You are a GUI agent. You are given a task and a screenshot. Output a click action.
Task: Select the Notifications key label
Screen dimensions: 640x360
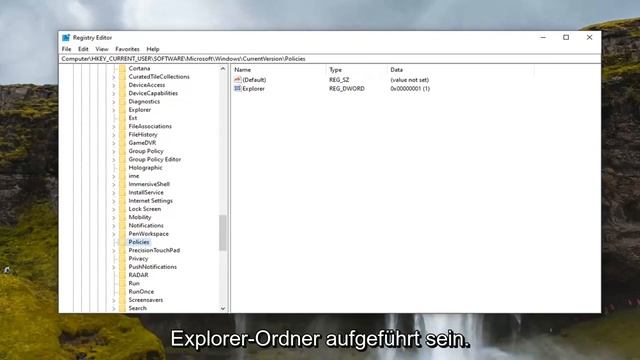click(146, 225)
